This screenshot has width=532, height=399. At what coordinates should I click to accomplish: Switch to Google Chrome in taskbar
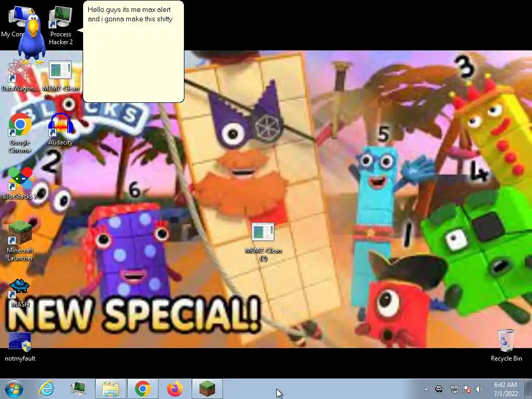pyautogui.click(x=142, y=389)
